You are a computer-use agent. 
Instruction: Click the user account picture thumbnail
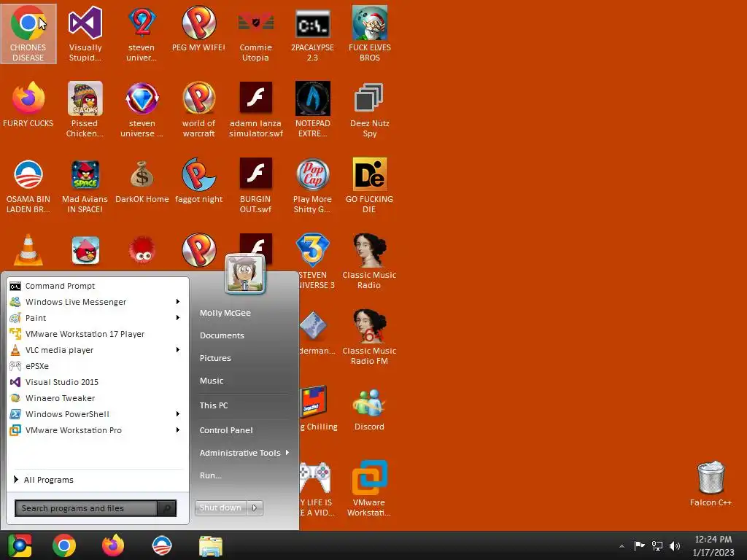(x=245, y=274)
